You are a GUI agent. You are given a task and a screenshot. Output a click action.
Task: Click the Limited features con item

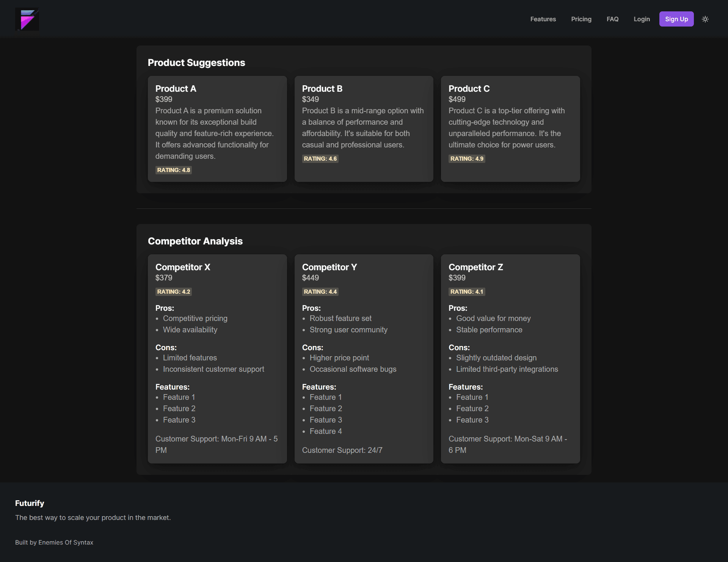coord(190,358)
